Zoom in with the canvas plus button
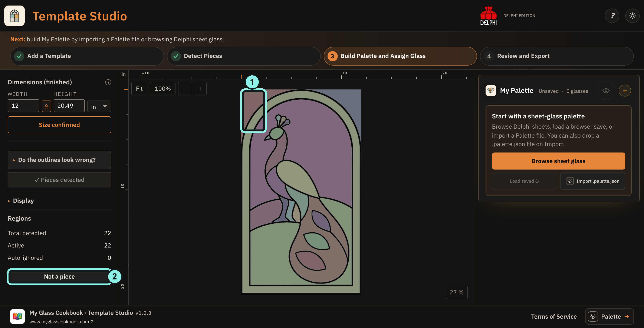The width and height of the screenshot is (644, 328). click(200, 89)
